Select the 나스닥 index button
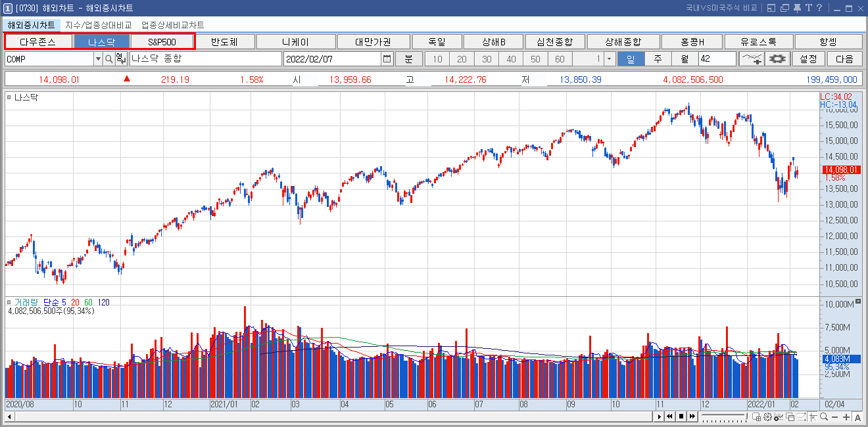 tap(101, 42)
